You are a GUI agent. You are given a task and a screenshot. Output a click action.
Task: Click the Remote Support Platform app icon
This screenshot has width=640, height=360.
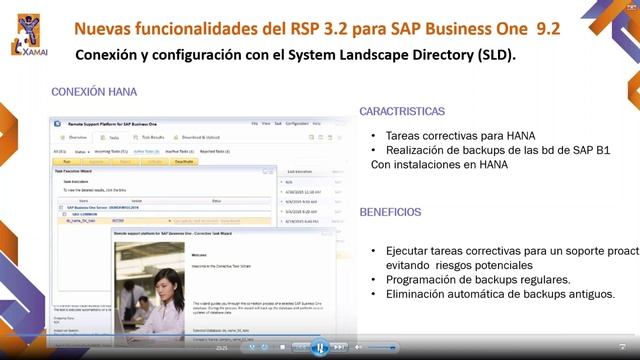point(58,124)
